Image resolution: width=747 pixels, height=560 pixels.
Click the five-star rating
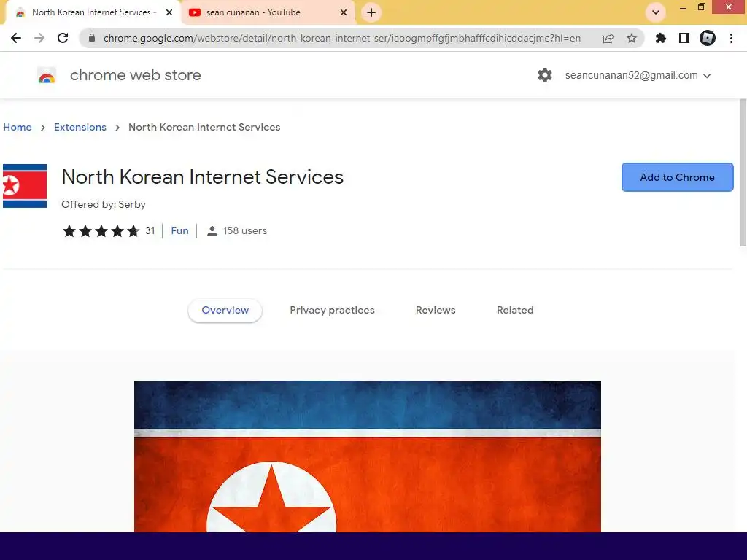tap(101, 231)
